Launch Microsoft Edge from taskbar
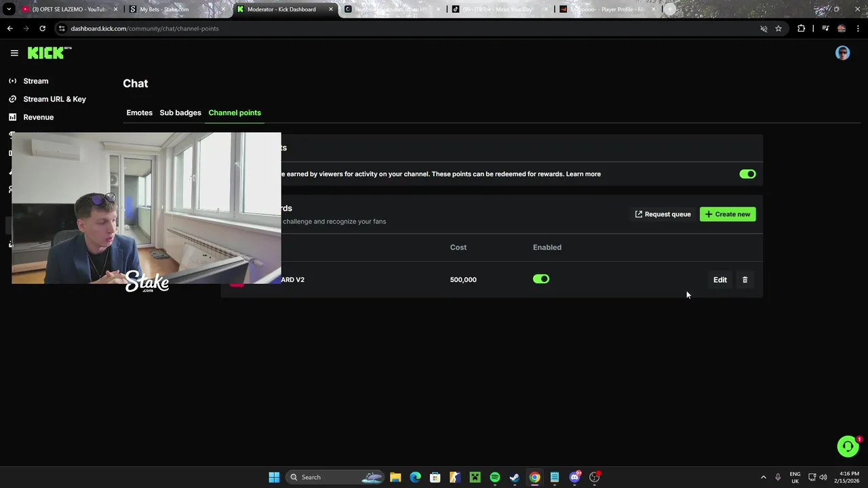Screen dimensions: 868x488 point(415,477)
